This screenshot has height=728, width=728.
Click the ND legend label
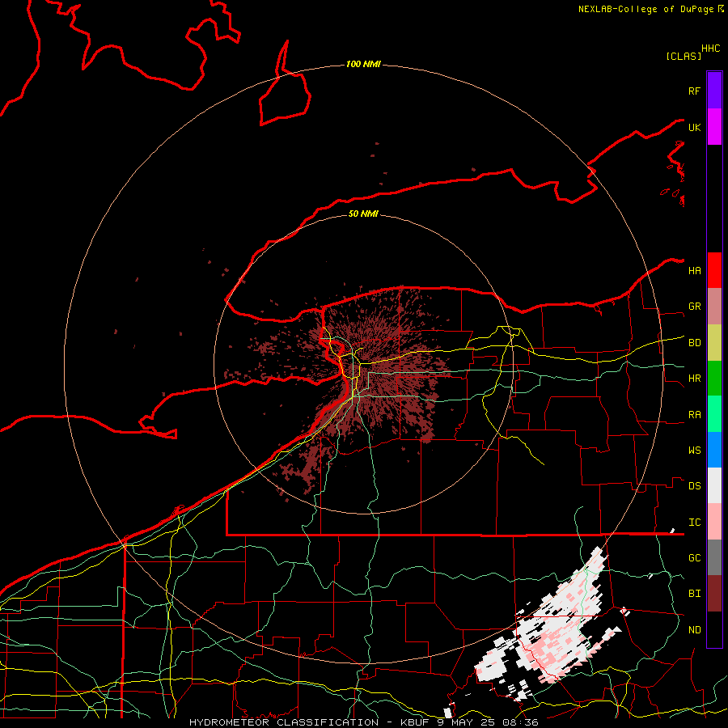pos(695,630)
